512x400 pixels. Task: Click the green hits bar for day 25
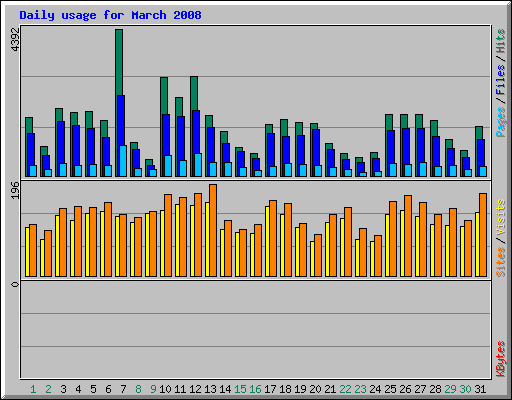pos(389,122)
